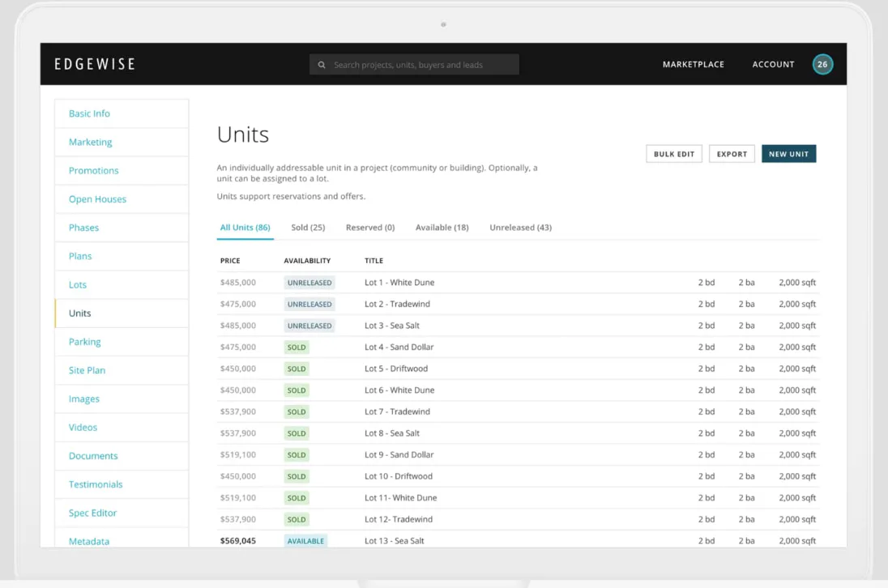Open the Account menu
The image size is (888, 588).
coord(773,65)
